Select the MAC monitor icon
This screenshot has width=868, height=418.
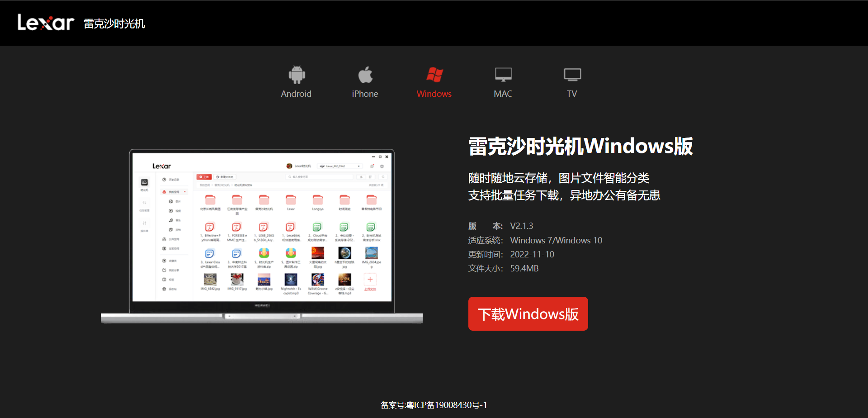point(503,75)
